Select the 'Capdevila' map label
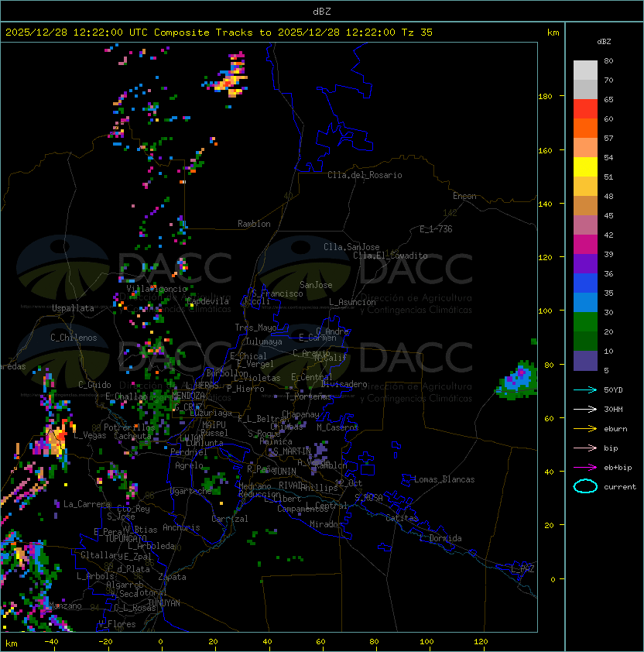This screenshot has width=644, height=652. [x=208, y=301]
